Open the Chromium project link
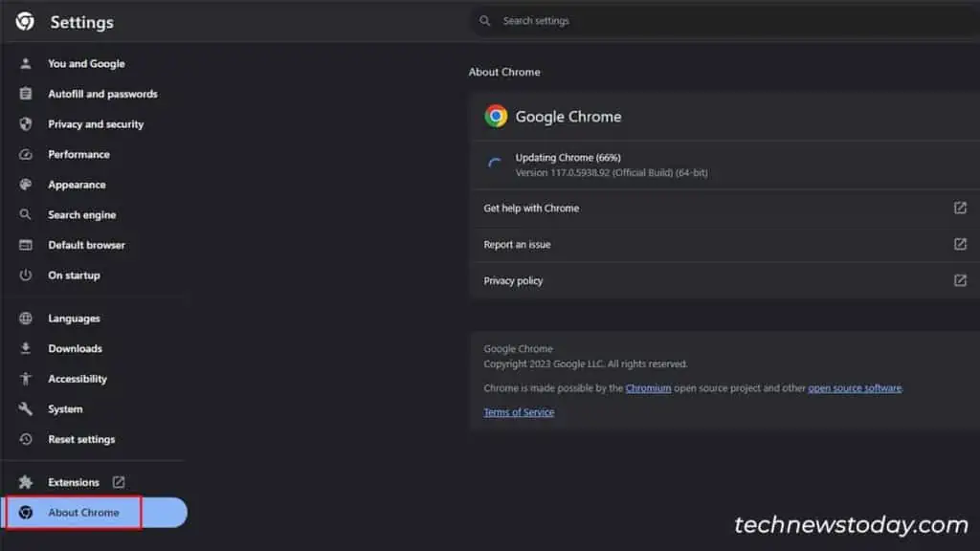Screen dimensions: 980x551 pyautogui.click(x=648, y=387)
